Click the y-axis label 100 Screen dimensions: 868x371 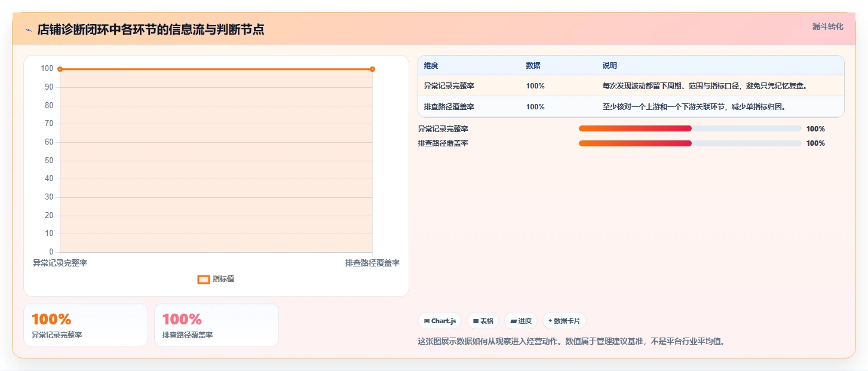pos(47,69)
